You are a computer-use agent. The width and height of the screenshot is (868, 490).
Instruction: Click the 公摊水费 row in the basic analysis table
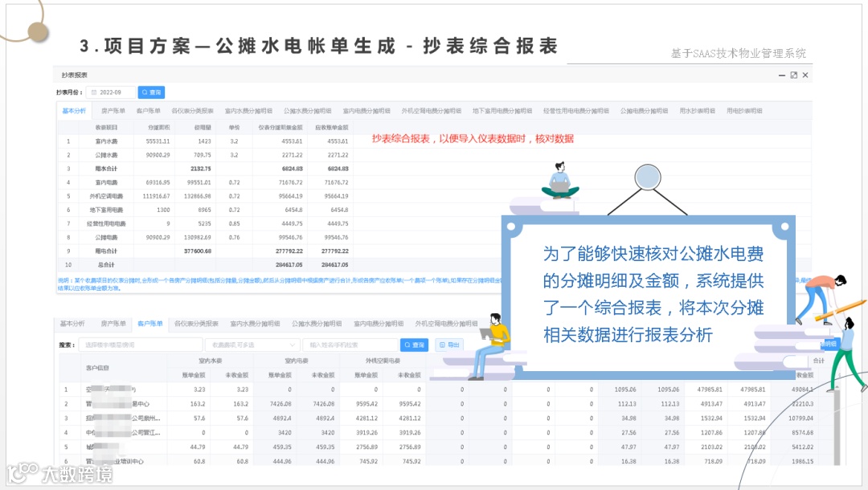pos(206,155)
